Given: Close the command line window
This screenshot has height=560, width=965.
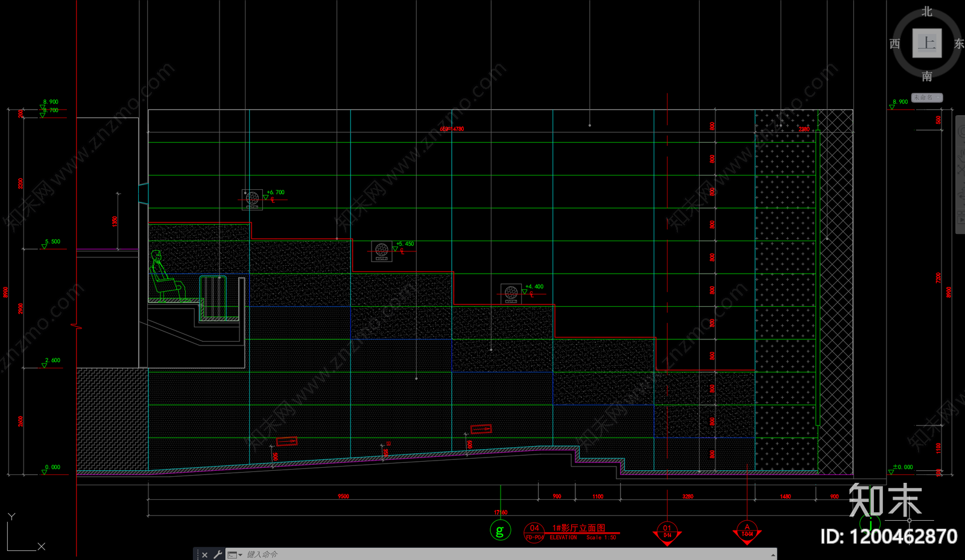Looking at the screenshot, I should [x=205, y=555].
